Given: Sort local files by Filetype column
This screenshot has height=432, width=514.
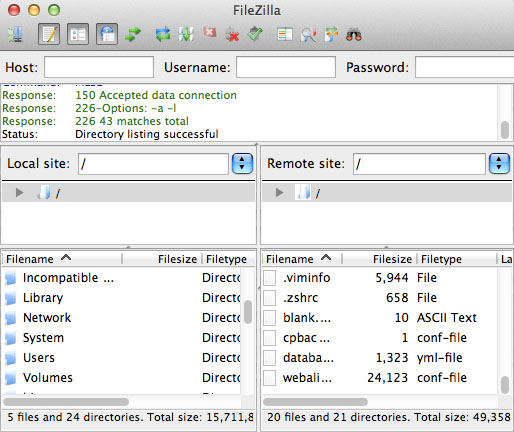Looking at the screenshot, I should (x=229, y=259).
